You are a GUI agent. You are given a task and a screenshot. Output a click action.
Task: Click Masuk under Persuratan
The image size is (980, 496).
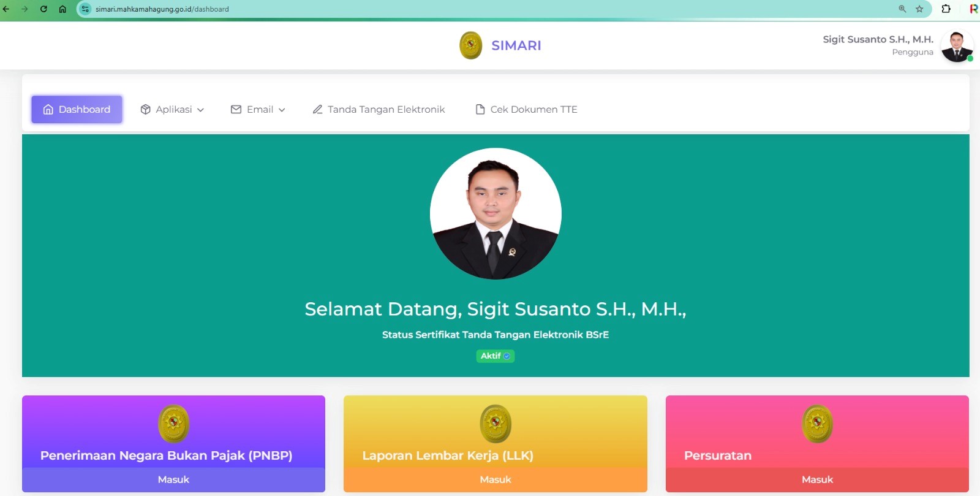[x=817, y=479]
